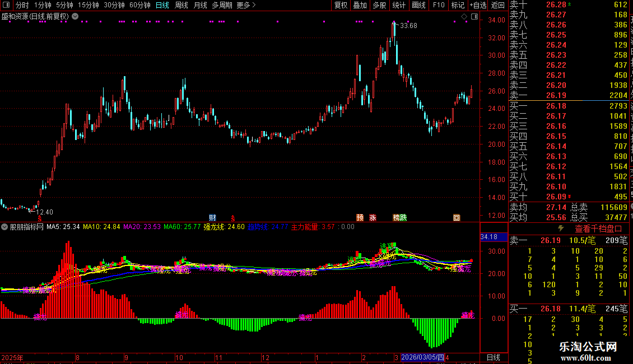633x364 pixels.
Task: Select the 卖十 26.28 order row
Action: [x=569, y=5]
